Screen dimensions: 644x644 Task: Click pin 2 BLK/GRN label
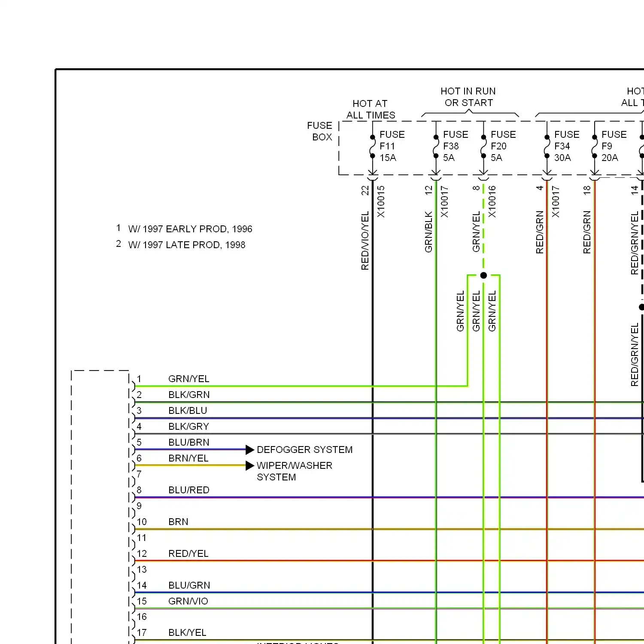coord(189,395)
